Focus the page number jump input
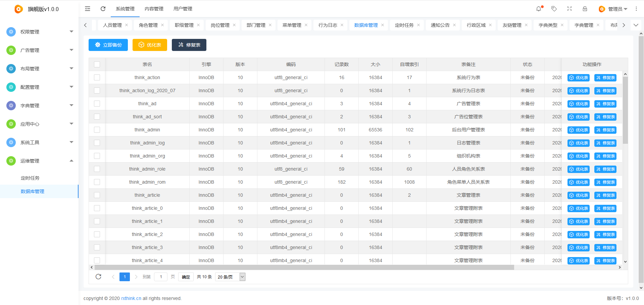Image resolution: width=644 pixels, height=305 pixels. [x=161, y=277]
